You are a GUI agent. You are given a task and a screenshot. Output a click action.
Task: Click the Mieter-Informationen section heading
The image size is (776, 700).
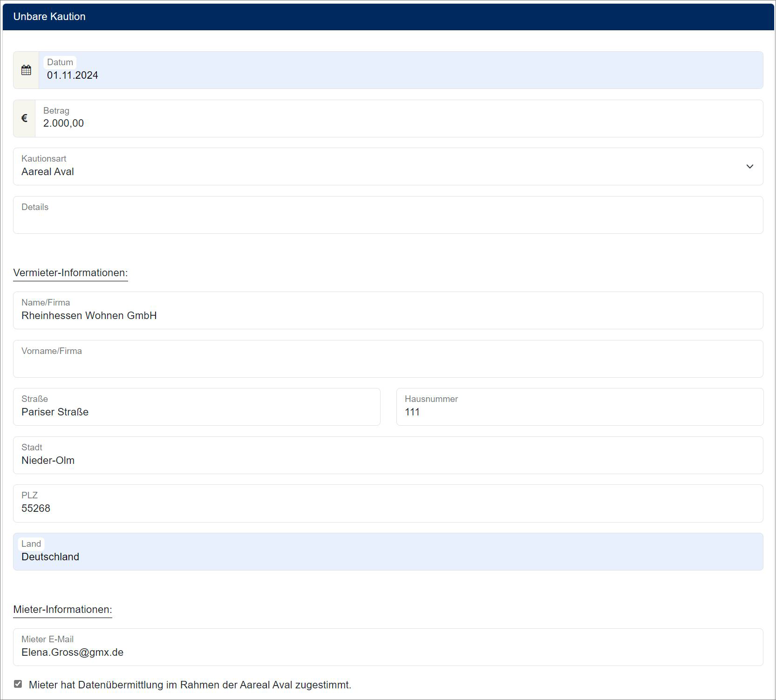click(x=62, y=610)
